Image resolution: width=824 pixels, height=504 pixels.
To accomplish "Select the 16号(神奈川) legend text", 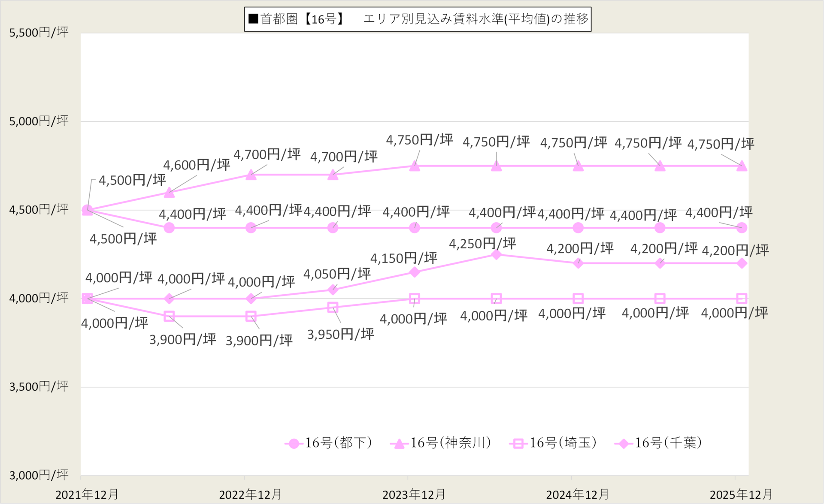I will click(x=451, y=443).
